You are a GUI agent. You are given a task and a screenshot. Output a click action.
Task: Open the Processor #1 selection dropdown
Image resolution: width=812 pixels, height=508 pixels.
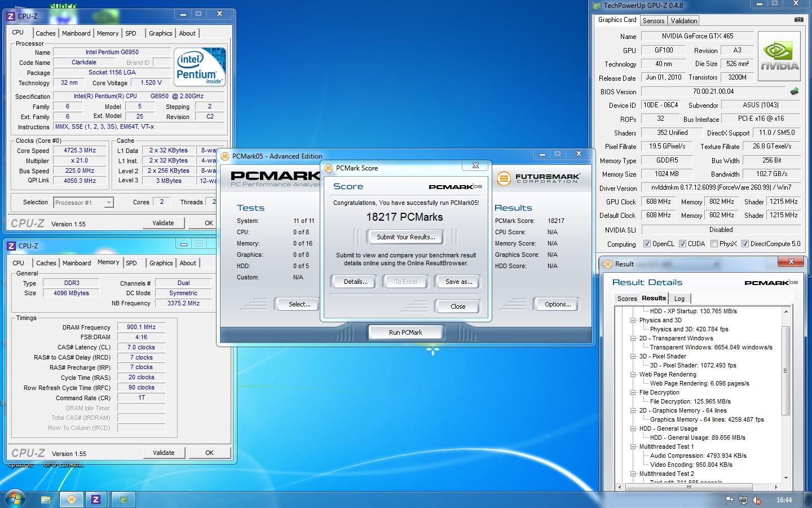(x=83, y=202)
